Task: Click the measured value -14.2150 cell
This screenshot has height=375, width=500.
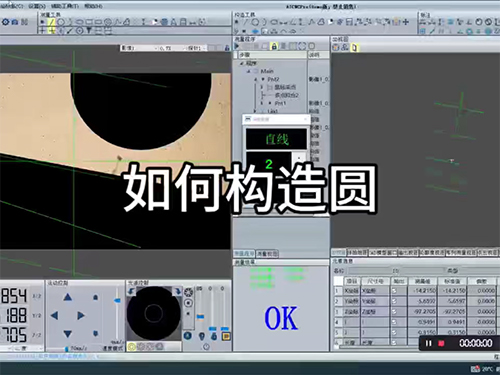Action: click(424, 291)
